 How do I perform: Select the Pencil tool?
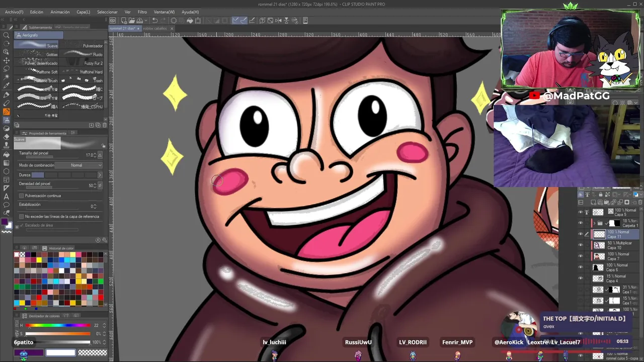click(7, 103)
